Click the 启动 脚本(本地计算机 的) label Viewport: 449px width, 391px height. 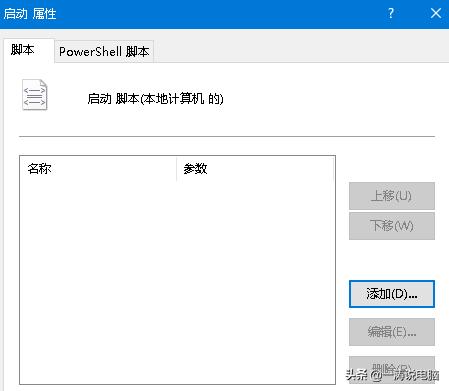coord(155,99)
